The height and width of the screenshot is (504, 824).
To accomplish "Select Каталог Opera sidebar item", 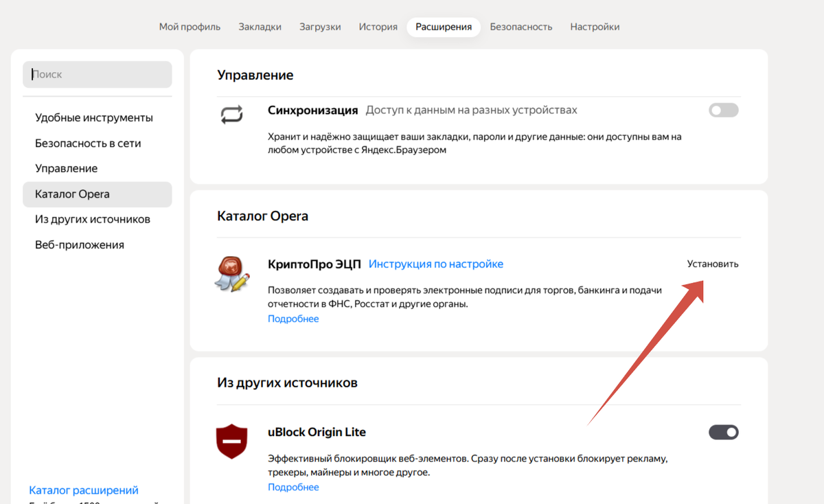I will [x=98, y=194].
